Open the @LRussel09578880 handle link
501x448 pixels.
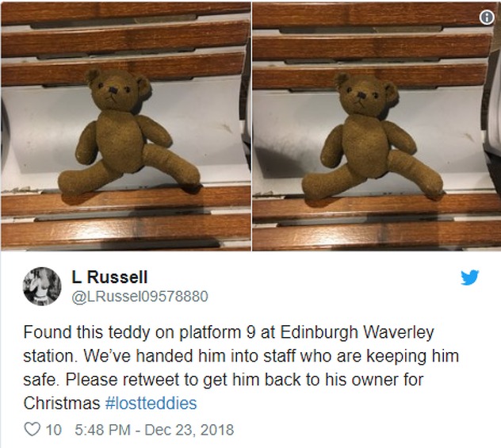[140, 297]
